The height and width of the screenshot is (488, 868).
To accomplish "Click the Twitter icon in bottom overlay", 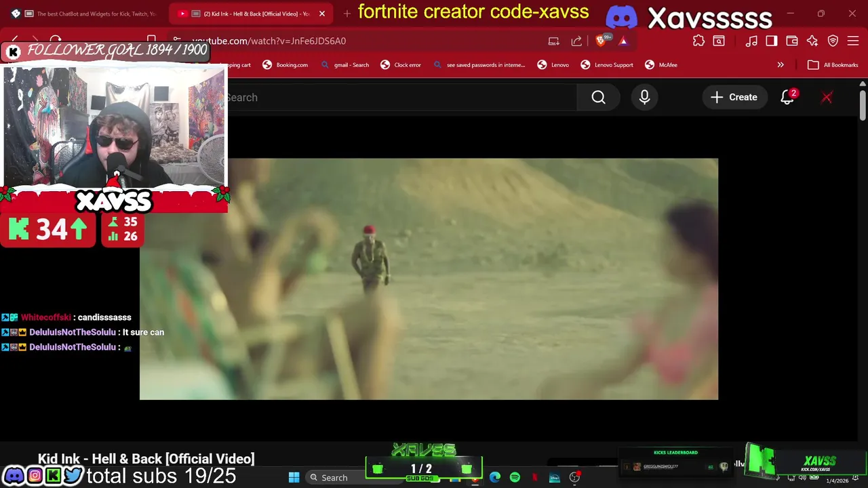I will 73,476.
